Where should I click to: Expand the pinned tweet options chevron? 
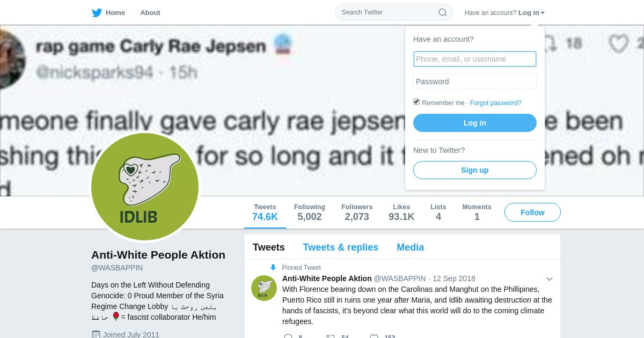point(550,279)
